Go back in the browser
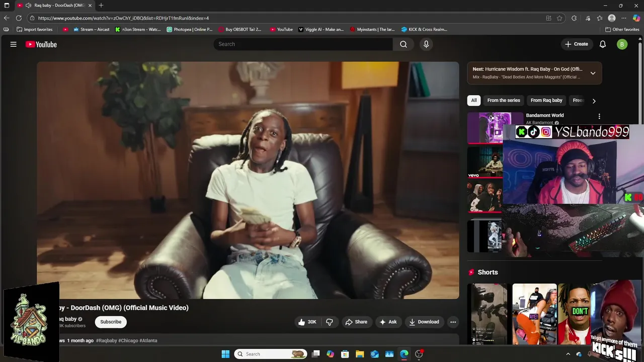Viewport: 644px width, 362px height. pyautogui.click(x=7, y=18)
